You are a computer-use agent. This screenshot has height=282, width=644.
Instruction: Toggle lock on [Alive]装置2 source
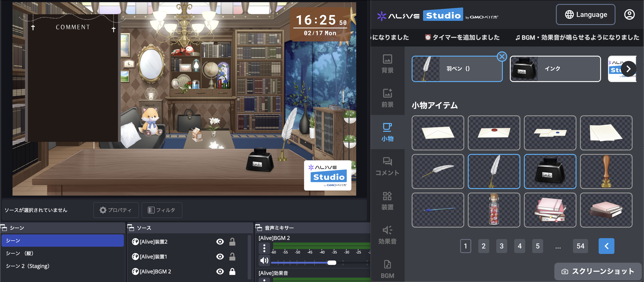[232, 242]
